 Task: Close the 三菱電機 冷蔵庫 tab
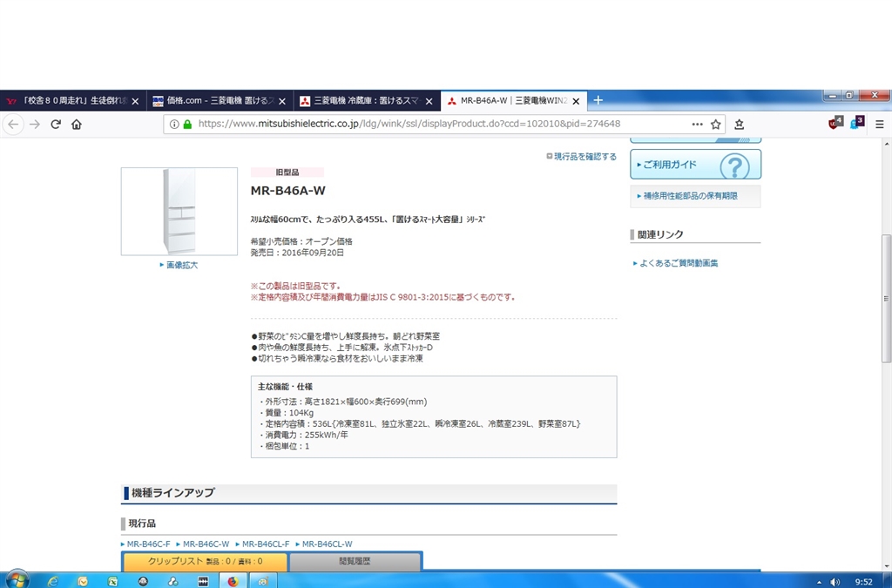click(x=429, y=101)
